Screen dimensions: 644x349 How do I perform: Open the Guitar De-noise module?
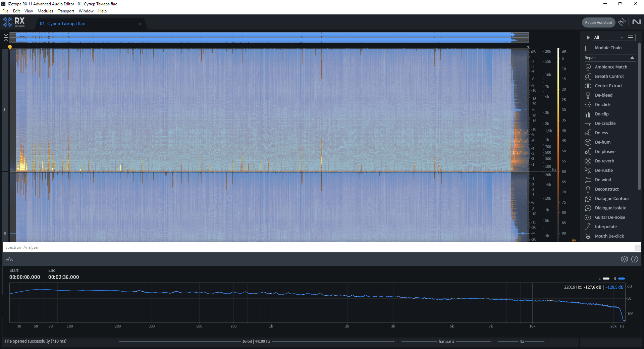pos(610,217)
